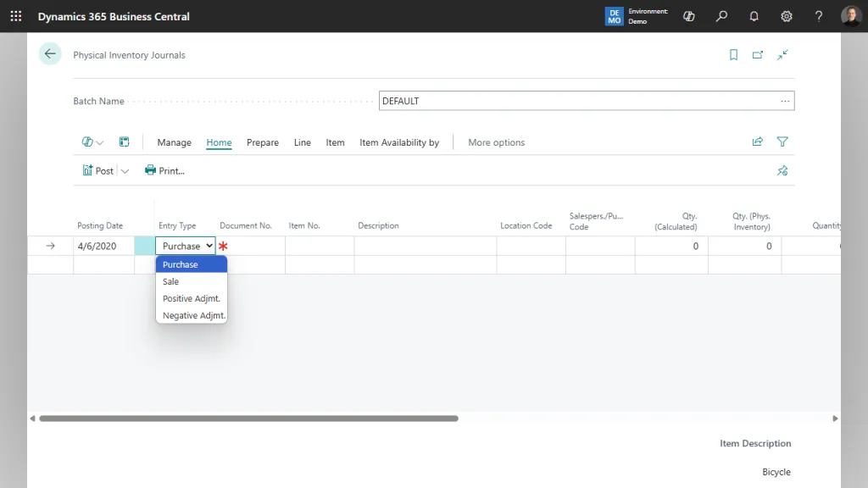Open settings with the gear icon
The image size is (868, 488).
(x=786, y=16)
